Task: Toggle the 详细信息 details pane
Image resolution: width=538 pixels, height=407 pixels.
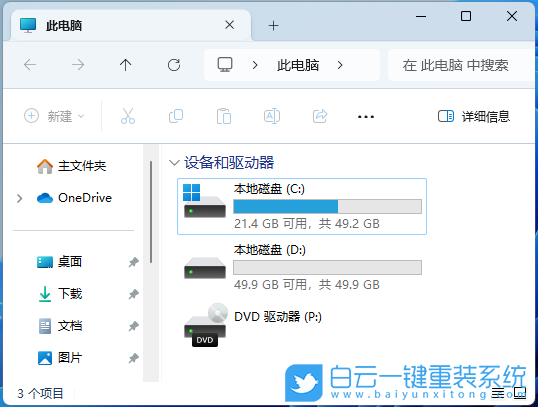Action: coord(474,116)
